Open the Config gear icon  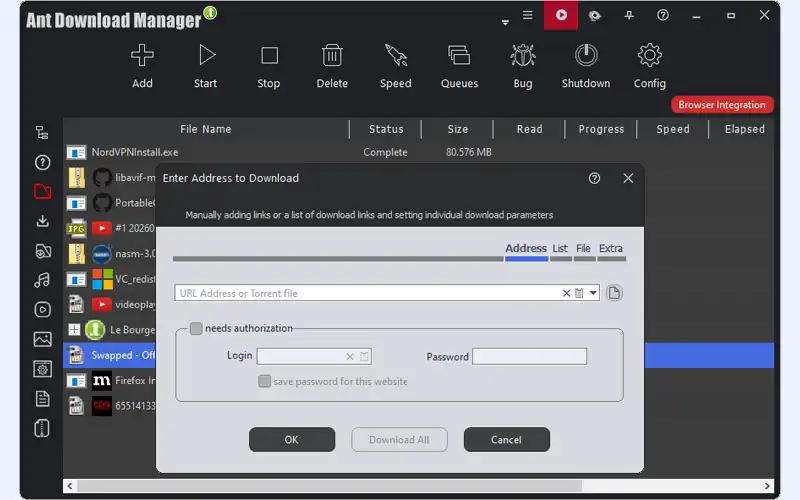[x=649, y=55]
